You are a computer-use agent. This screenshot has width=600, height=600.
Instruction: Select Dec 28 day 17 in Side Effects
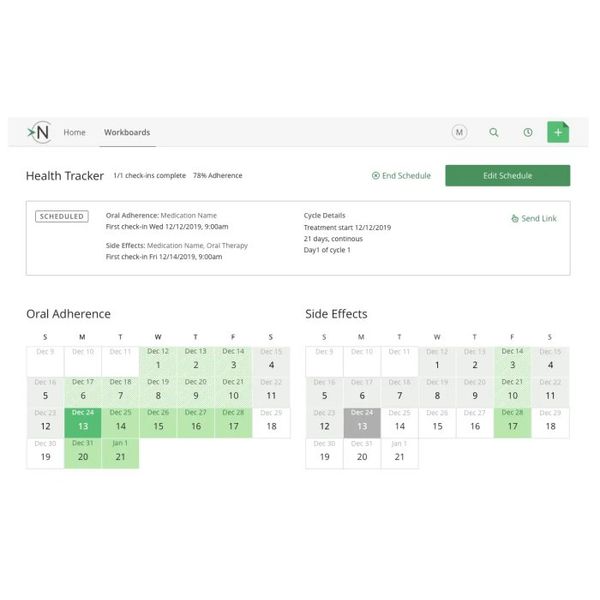click(x=512, y=420)
